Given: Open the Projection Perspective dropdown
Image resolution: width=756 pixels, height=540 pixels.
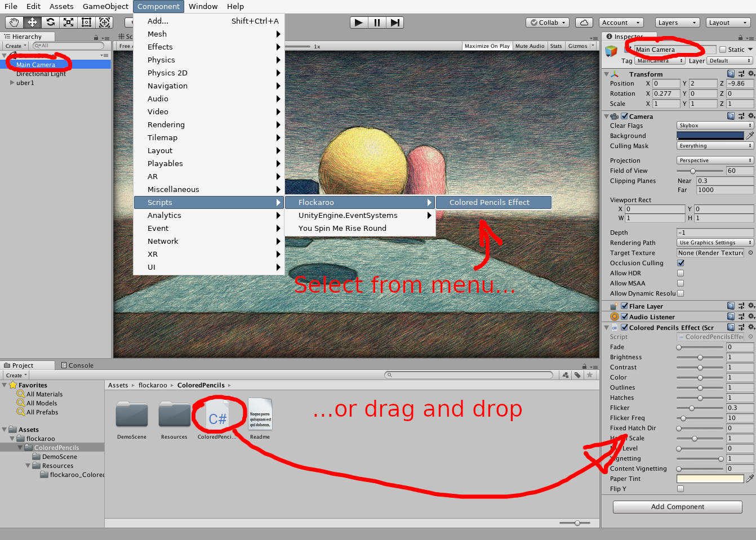Looking at the screenshot, I should (714, 160).
